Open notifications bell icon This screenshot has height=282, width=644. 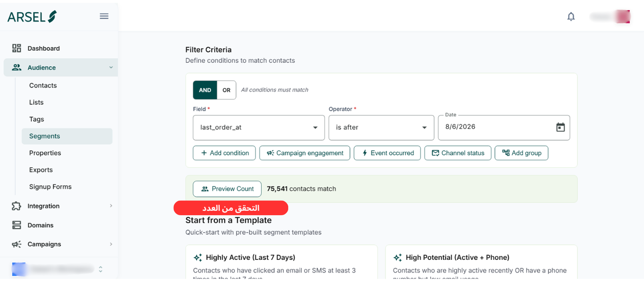pyautogui.click(x=571, y=17)
